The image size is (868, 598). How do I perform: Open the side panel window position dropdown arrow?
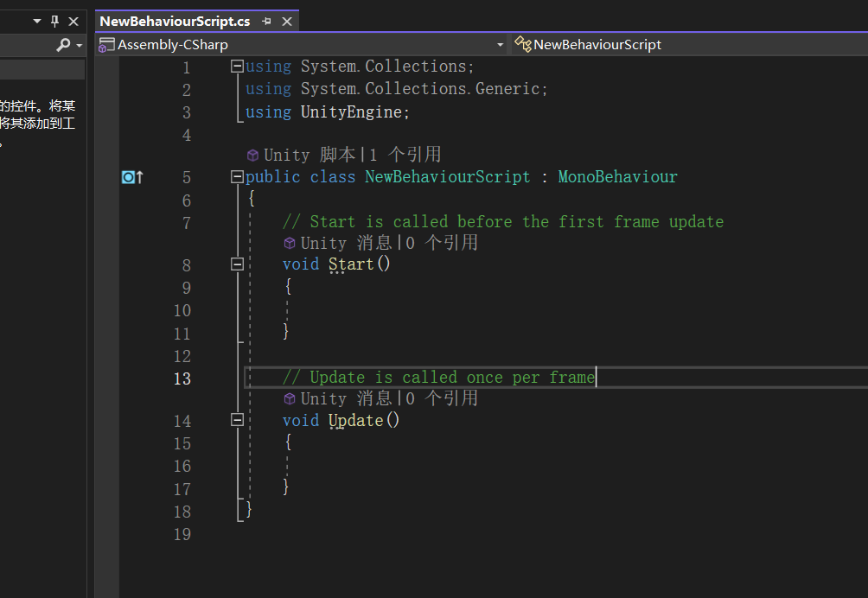pyautogui.click(x=37, y=21)
